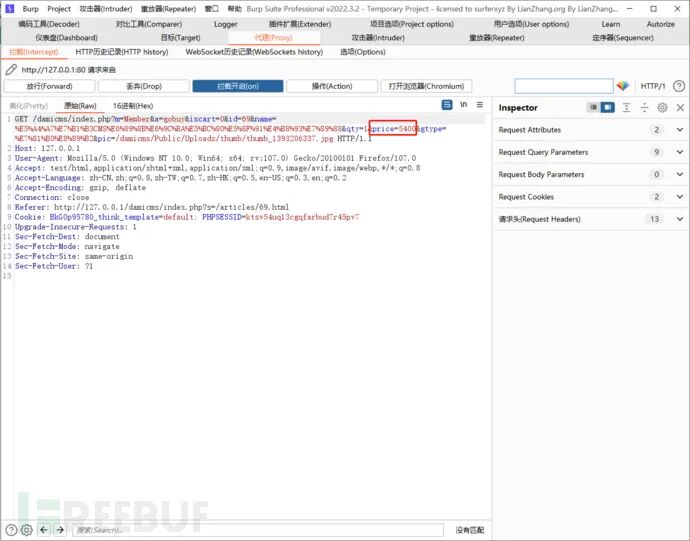690x541 pixels.
Task: Switch the editor to Pretty view
Action: click(x=29, y=106)
